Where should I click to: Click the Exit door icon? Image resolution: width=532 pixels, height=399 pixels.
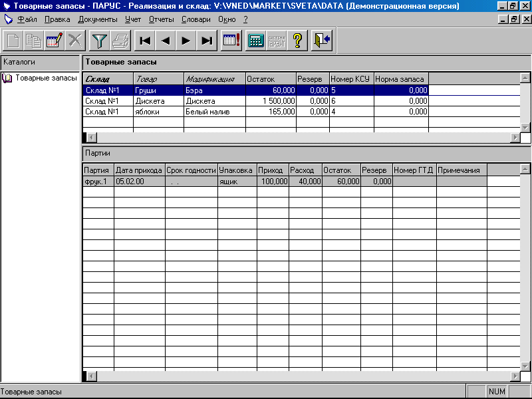[x=322, y=41]
